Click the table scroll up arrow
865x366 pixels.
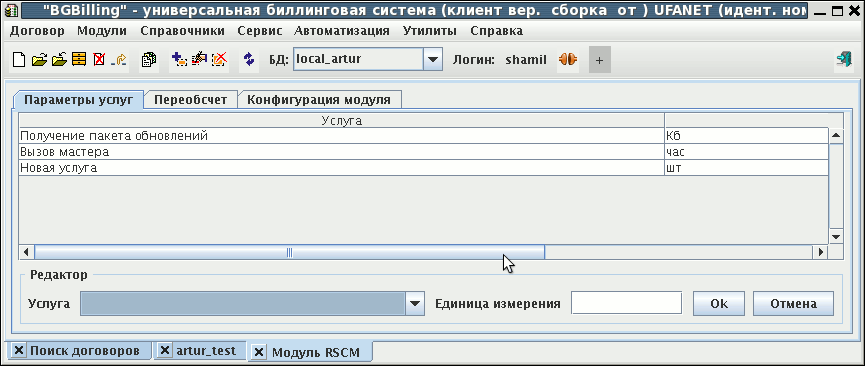tap(836, 136)
